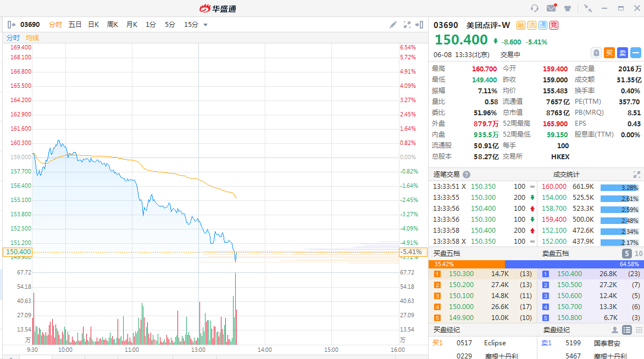The height and width of the screenshot is (359, 644).
Task: Switch to the 分时 intraday tab
Action: (55, 25)
